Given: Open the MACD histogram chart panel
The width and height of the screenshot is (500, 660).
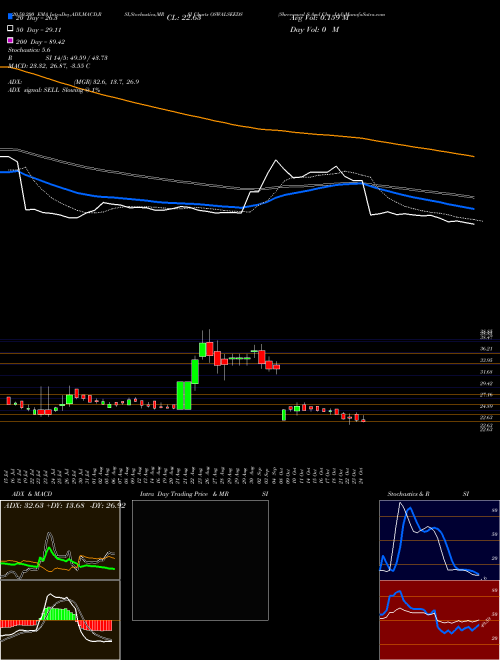Looking at the screenshot, I should click(60, 620).
